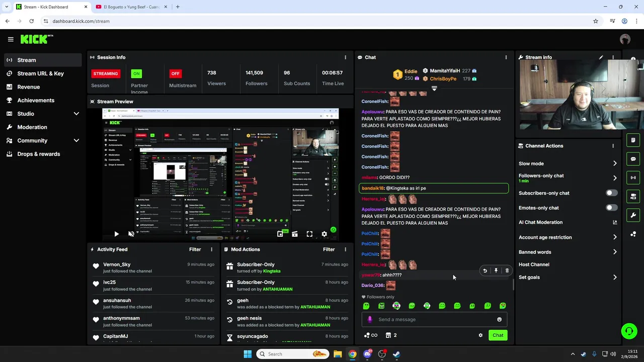644x362 pixels.
Task: Click Host Channel action
Action: [534, 264]
